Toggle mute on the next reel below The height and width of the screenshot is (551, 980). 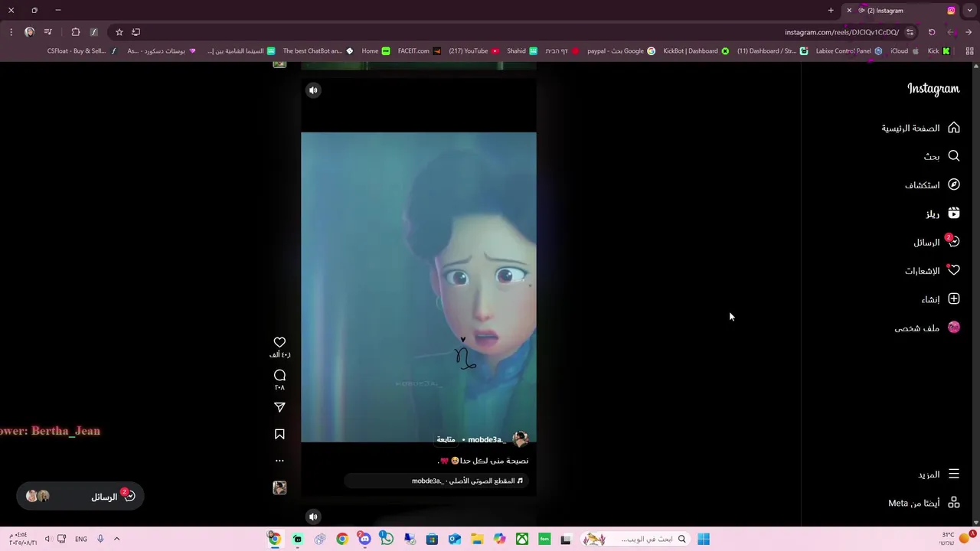tap(313, 517)
